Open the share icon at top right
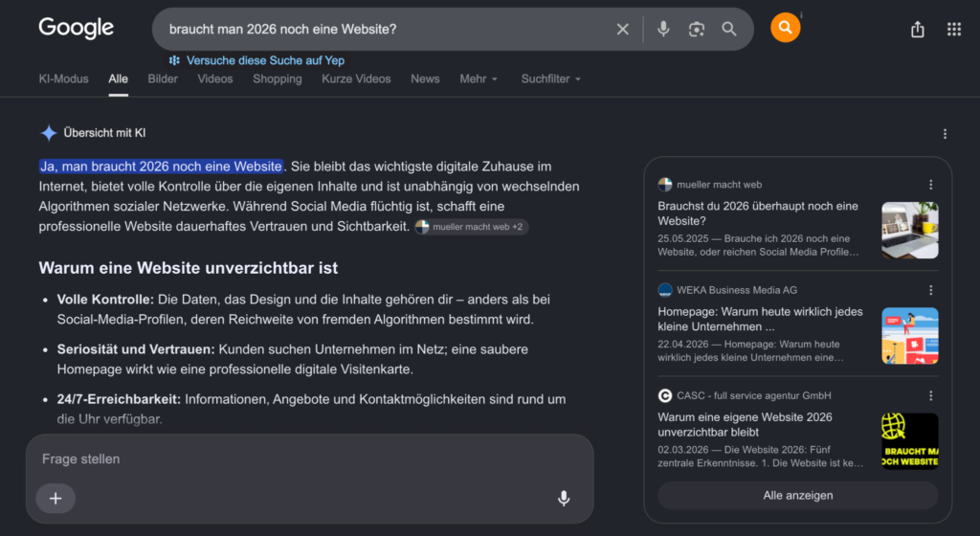This screenshot has width=980, height=536. (x=917, y=29)
